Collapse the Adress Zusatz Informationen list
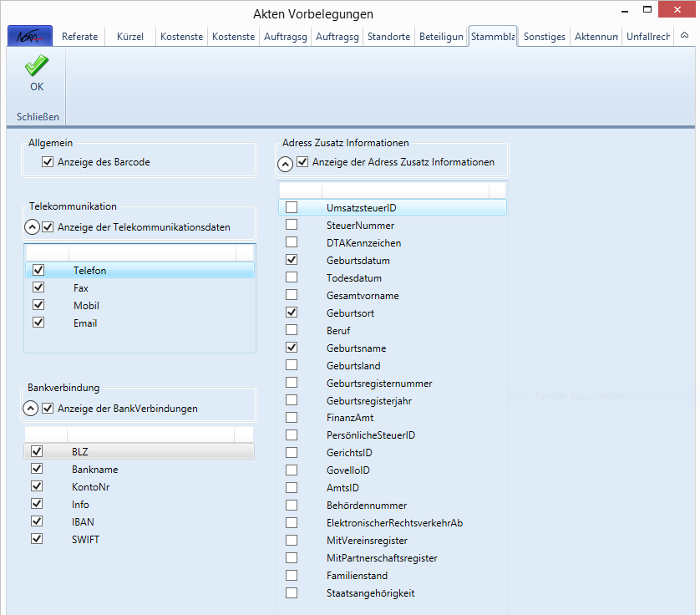The width and height of the screenshot is (700, 615). click(285, 163)
